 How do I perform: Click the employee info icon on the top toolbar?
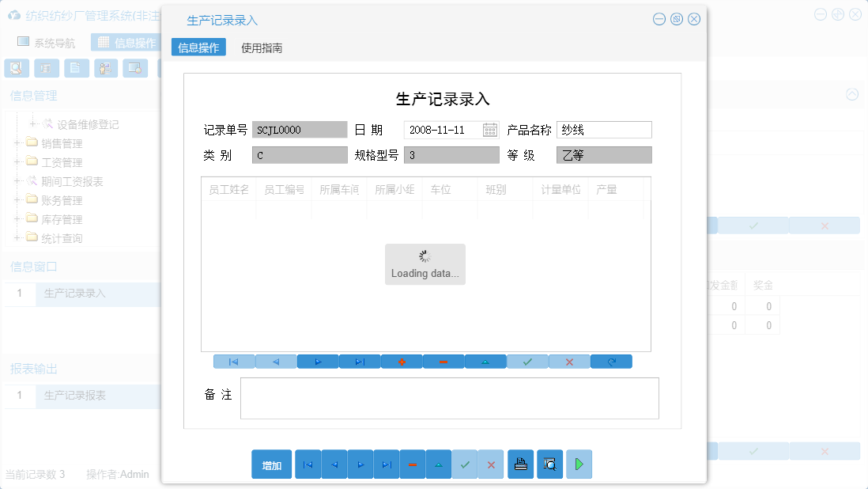pos(105,68)
